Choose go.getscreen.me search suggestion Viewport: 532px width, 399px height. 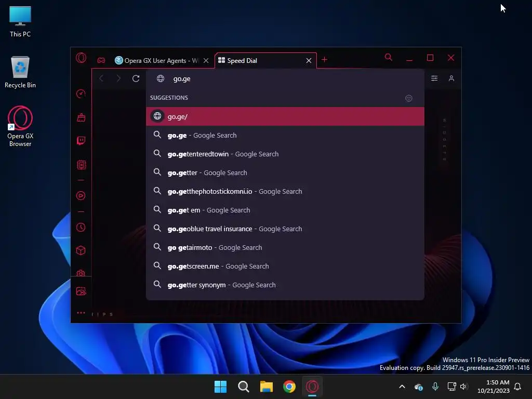(285, 267)
